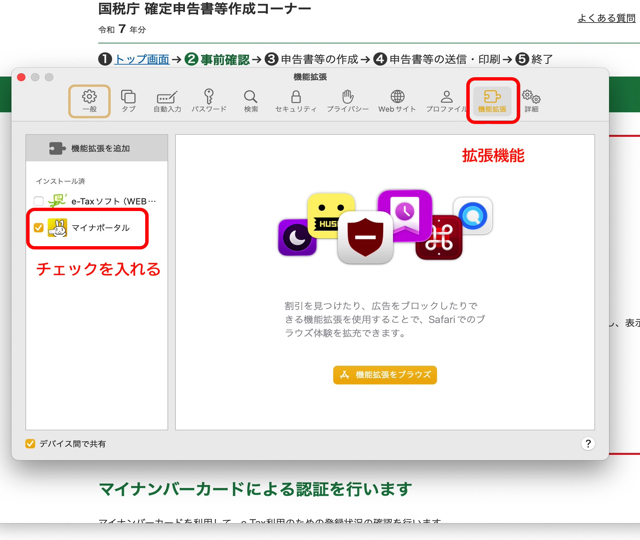Image resolution: width=640 pixels, height=540 pixels.
Task: Toggle the マイナポータル extension checkbox
Action: [39, 228]
